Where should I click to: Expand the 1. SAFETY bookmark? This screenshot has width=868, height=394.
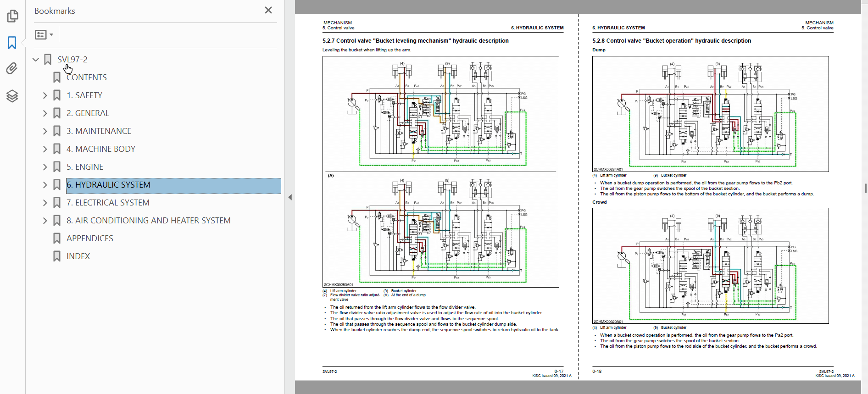tap(45, 95)
